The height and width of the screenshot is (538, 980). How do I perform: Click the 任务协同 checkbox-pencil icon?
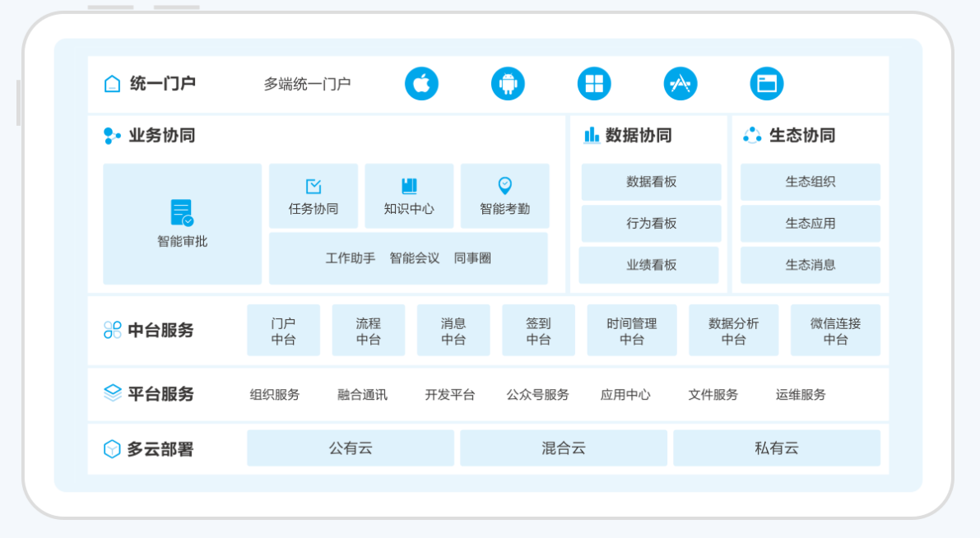[x=314, y=186]
